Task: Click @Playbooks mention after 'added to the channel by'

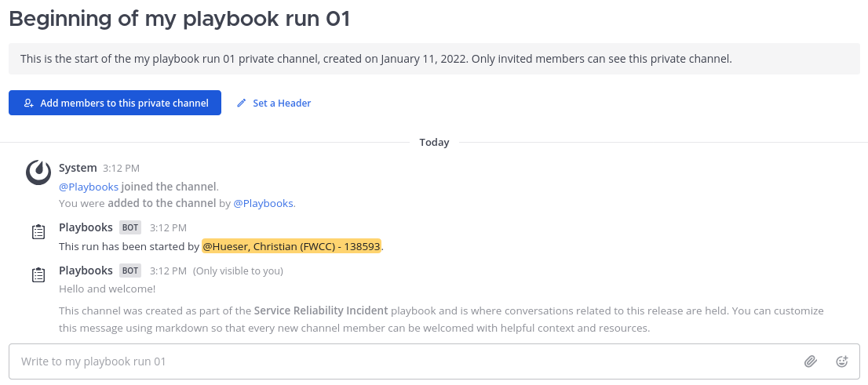Action: (x=263, y=203)
